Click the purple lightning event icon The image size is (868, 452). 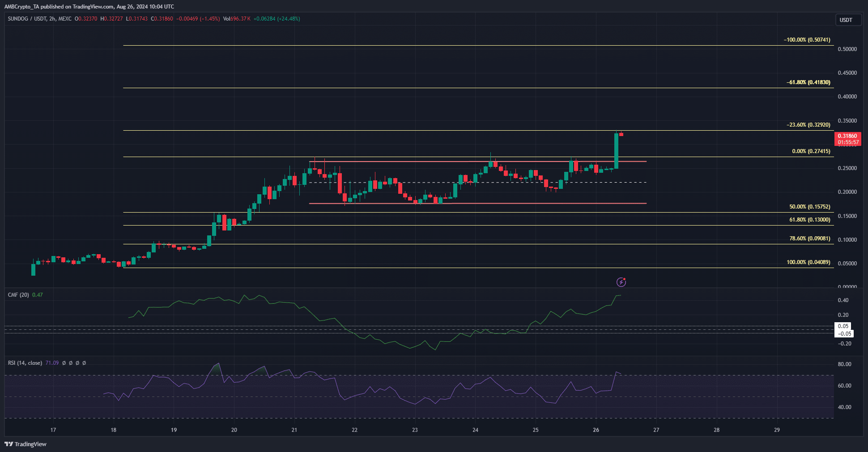[621, 282]
